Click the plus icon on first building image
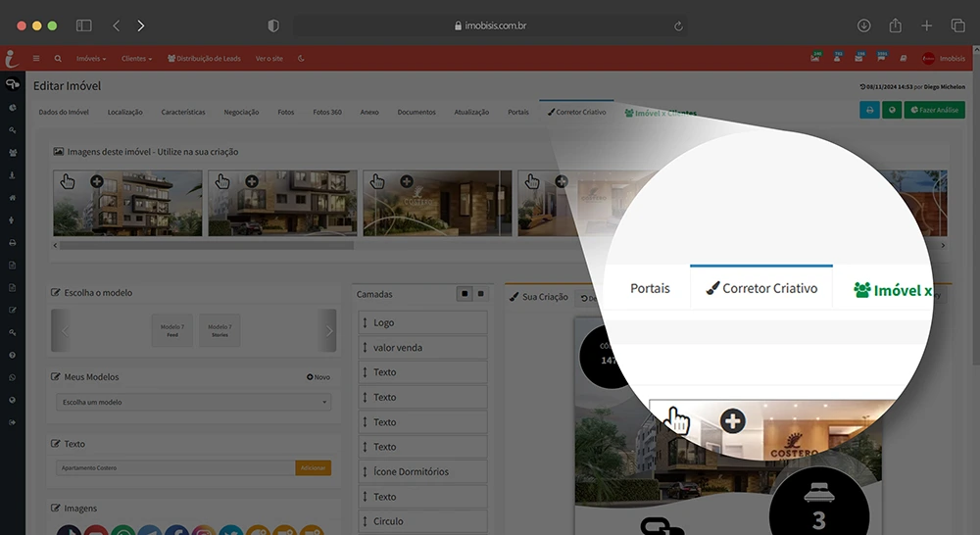The height and width of the screenshot is (535, 980). click(96, 181)
